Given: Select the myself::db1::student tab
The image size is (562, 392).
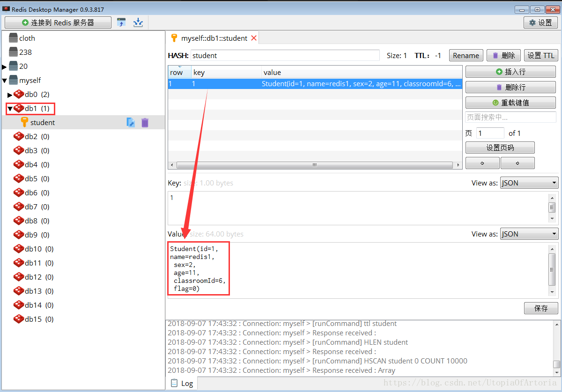Looking at the screenshot, I should pos(214,38).
